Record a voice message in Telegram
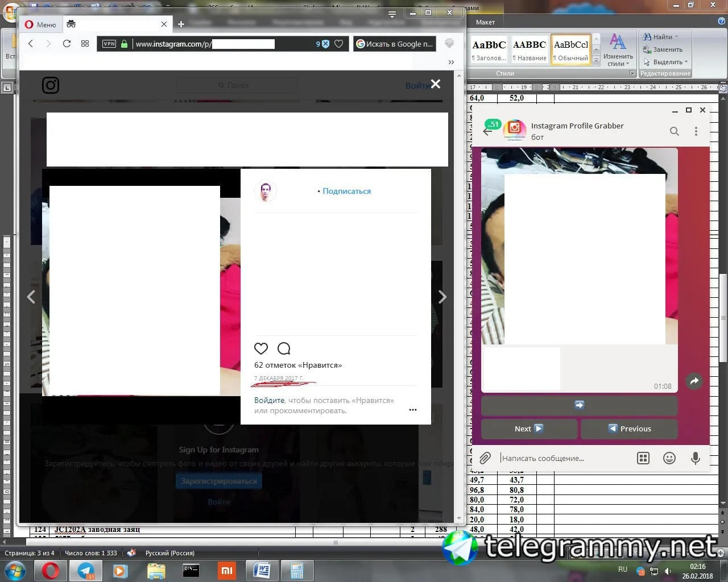The width and height of the screenshot is (728, 582). (695, 458)
